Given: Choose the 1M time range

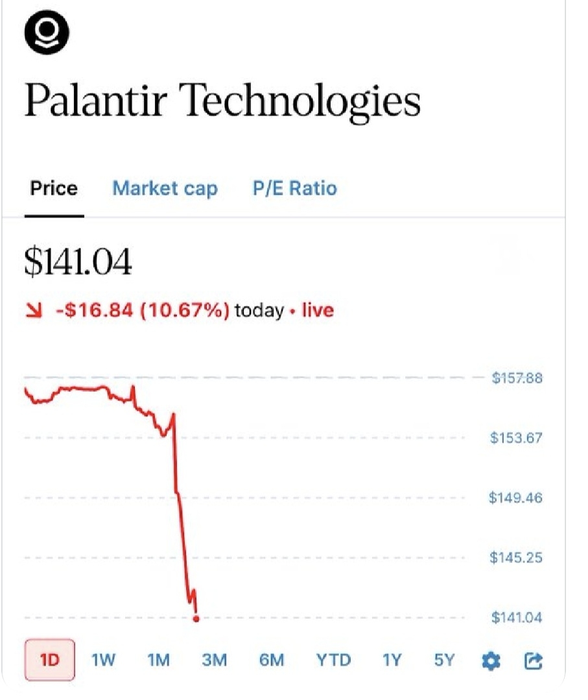Looking at the screenshot, I should point(158,660).
